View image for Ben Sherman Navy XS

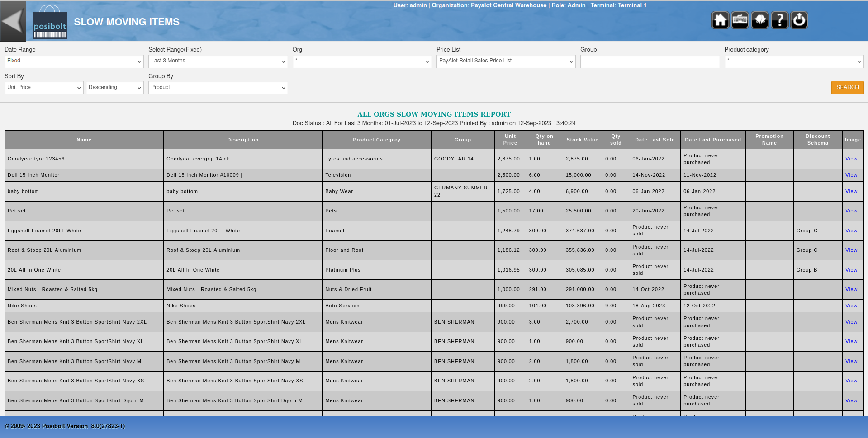(x=851, y=381)
